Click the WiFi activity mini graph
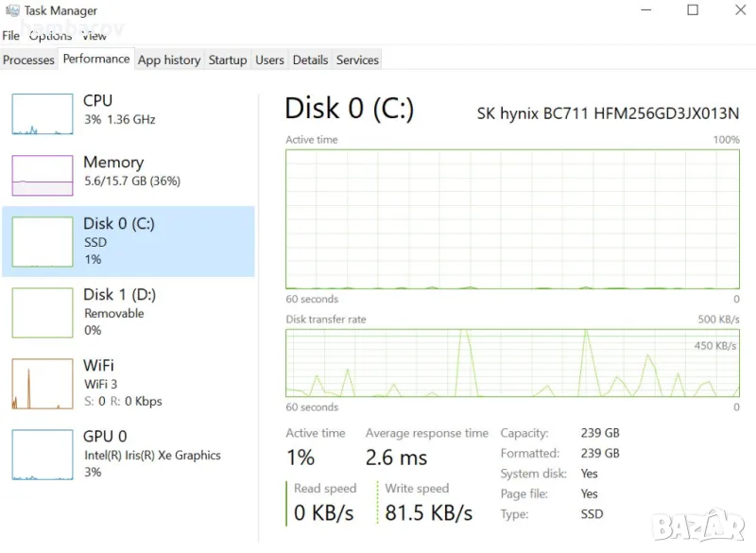The height and width of the screenshot is (553, 756). click(x=43, y=383)
